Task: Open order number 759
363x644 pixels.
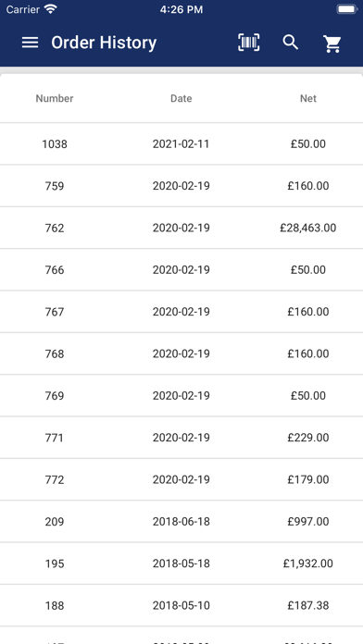Action: click(181, 186)
